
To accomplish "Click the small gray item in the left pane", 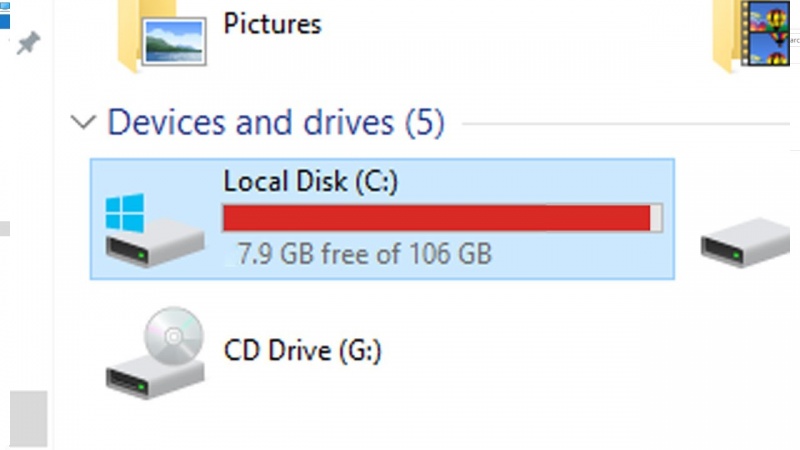I will 4,229.
